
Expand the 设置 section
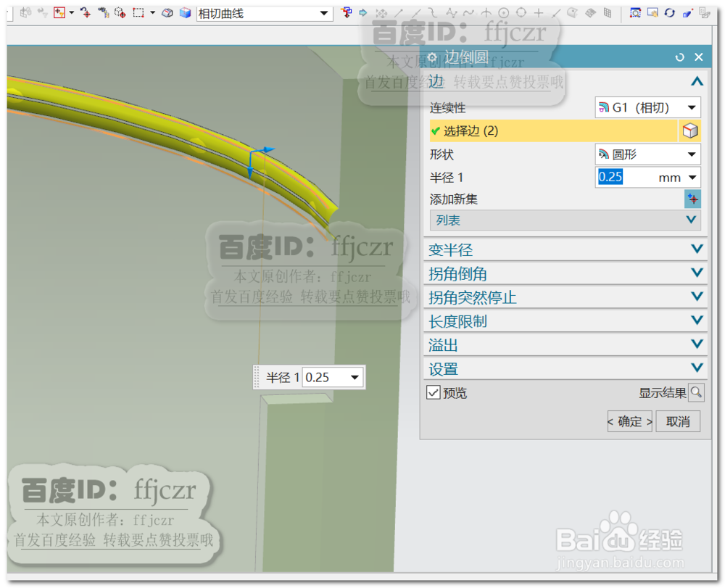point(565,369)
